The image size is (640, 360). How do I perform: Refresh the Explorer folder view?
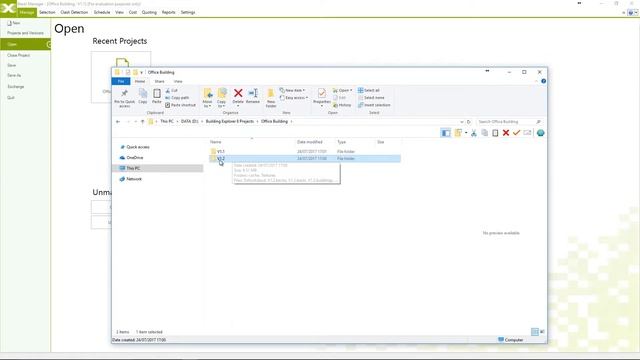pyautogui.click(x=469, y=122)
